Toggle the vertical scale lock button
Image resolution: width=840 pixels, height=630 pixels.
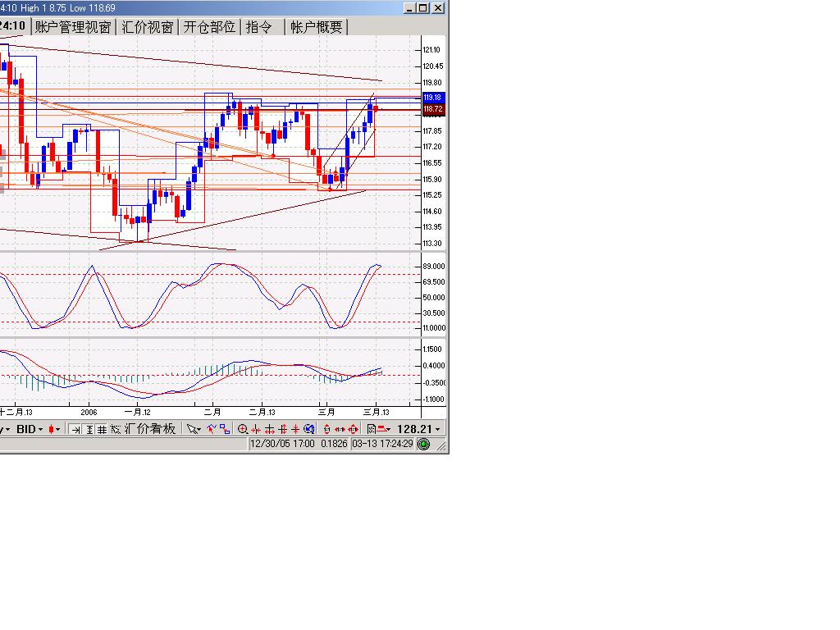(89, 430)
